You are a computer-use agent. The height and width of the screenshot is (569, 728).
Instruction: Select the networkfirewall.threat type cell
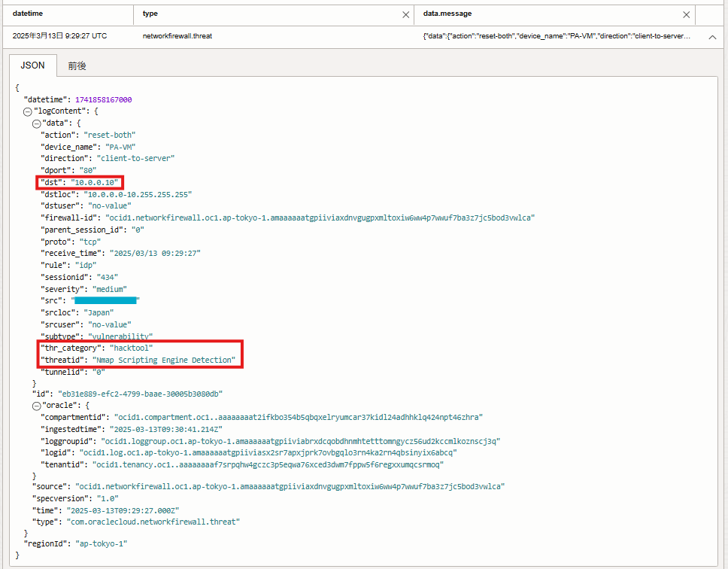177,36
